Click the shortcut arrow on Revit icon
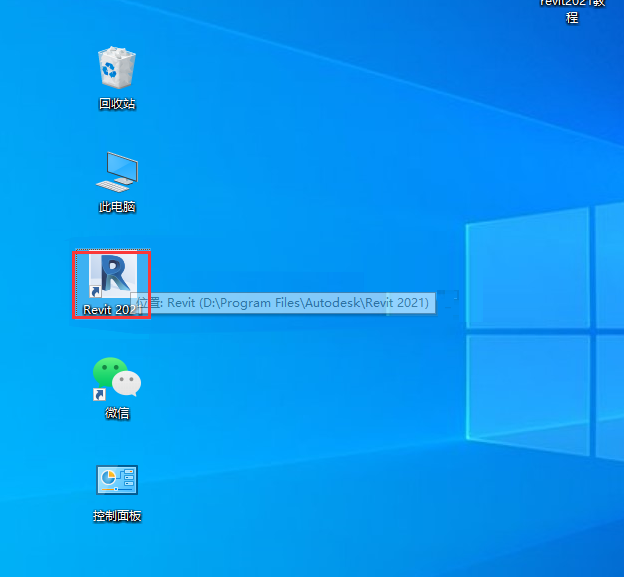The height and width of the screenshot is (577, 624). [x=95, y=292]
